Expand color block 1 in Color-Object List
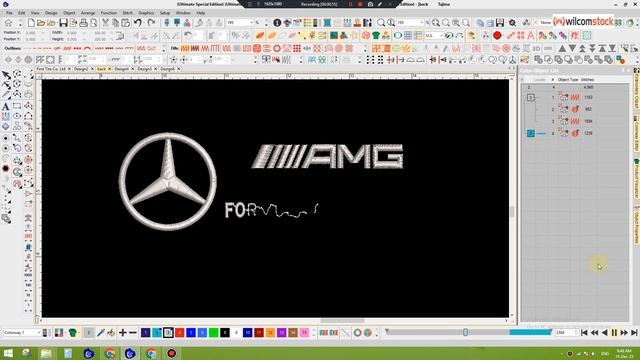The width and height of the screenshot is (640, 360). (531, 98)
